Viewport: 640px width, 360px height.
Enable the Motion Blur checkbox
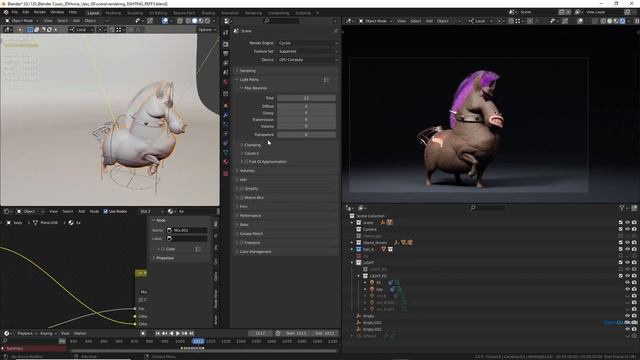click(242, 198)
